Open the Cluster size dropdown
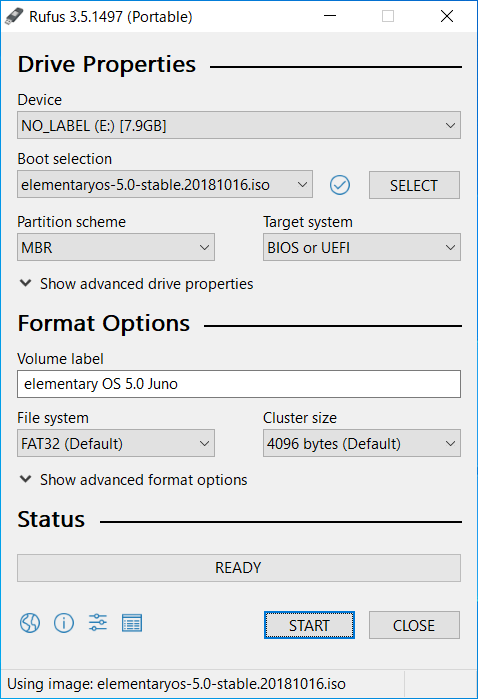The width and height of the screenshot is (478, 699). click(362, 443)
